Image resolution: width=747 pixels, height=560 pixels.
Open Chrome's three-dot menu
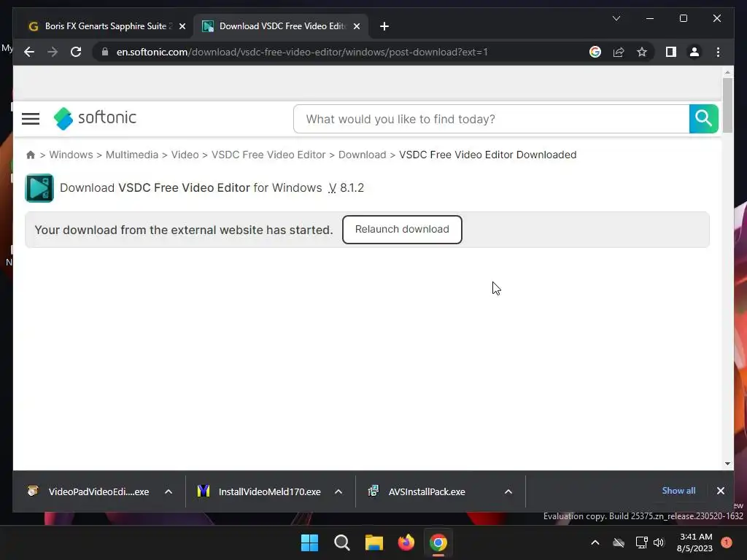tap(718, 52)
